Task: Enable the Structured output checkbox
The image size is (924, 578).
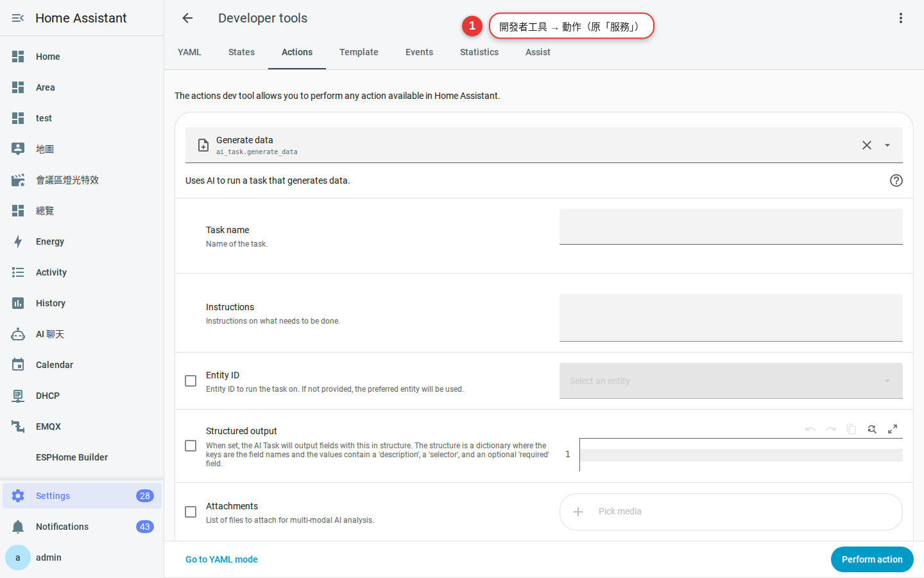Action: (x=191, y=446)
